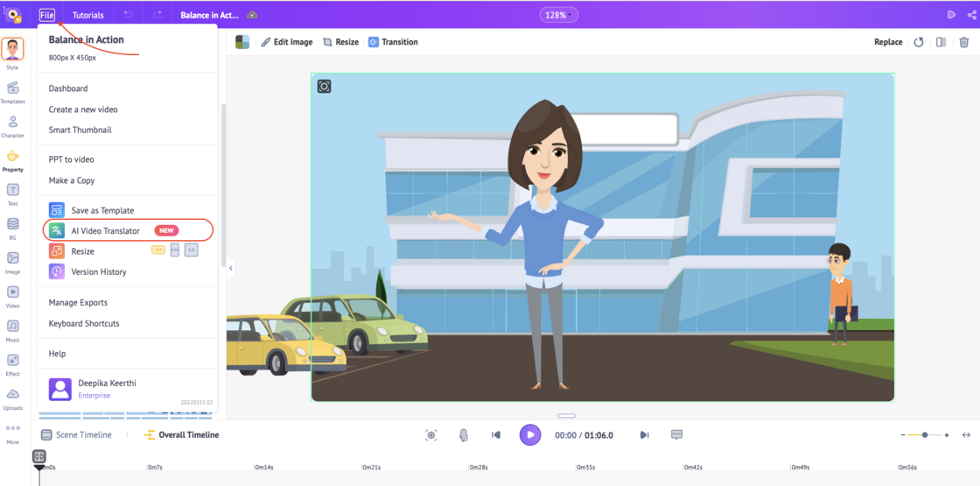The height and width of the screenshot is (486, 980).
Task: Select the 1:1 square resize ratio
Action: [191, 250]
